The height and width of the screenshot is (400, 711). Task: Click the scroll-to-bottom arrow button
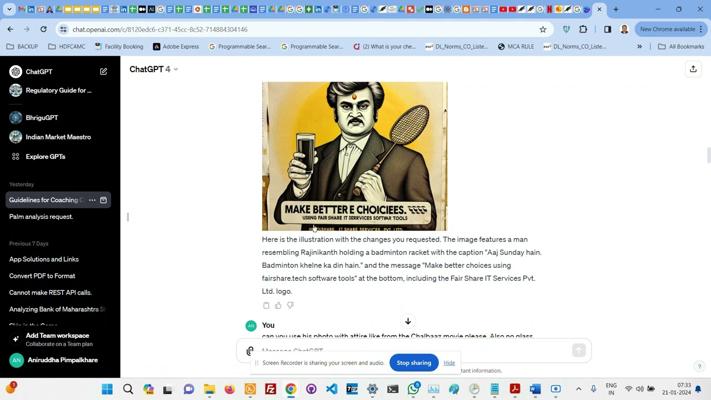408,322
